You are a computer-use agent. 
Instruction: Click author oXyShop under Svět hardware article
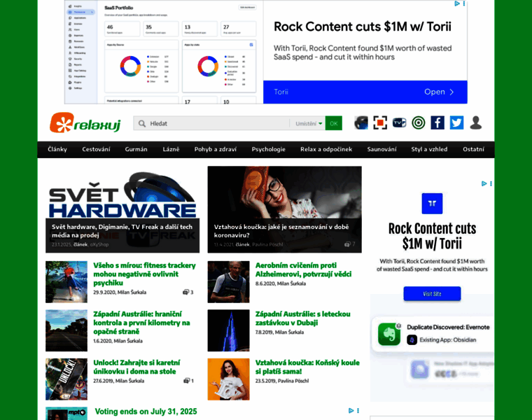pos(99,244)
